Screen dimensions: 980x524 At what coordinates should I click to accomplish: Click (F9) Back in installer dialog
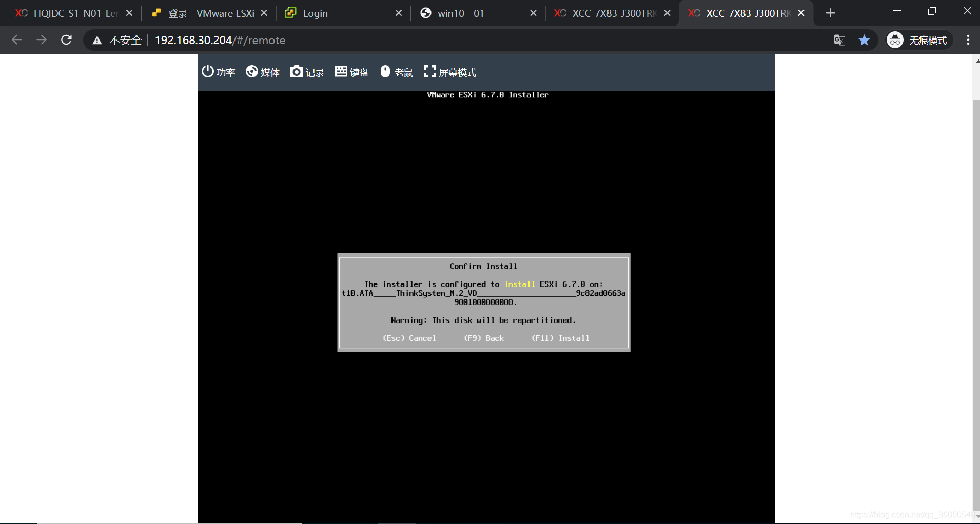click(484, 338)
